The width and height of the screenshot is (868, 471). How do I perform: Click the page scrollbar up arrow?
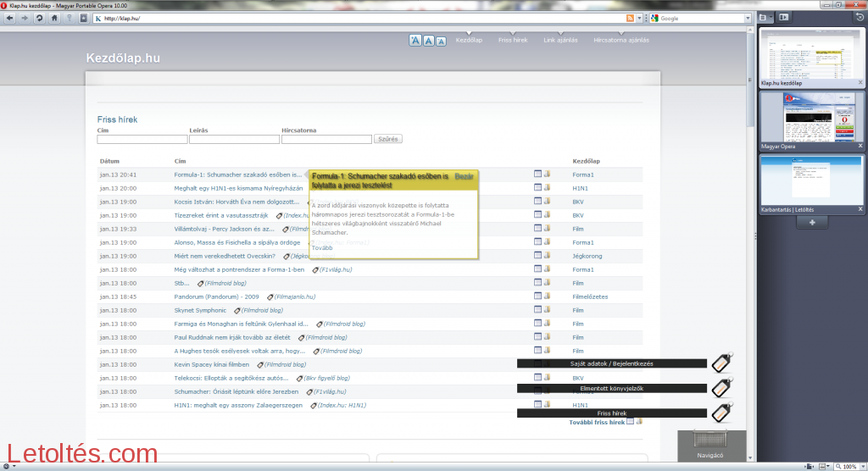click(751, 31)
